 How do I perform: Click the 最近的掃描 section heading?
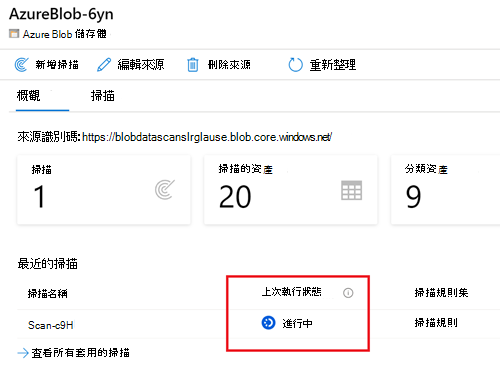click(48, 264)
